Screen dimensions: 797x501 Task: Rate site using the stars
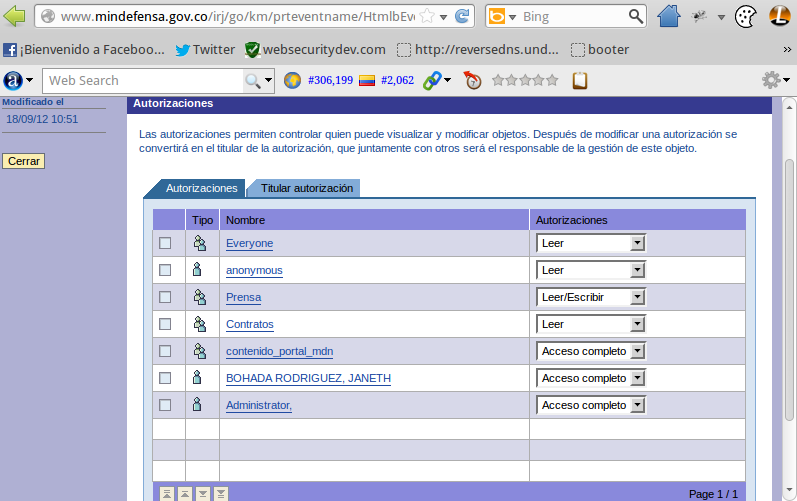point(525,80)
